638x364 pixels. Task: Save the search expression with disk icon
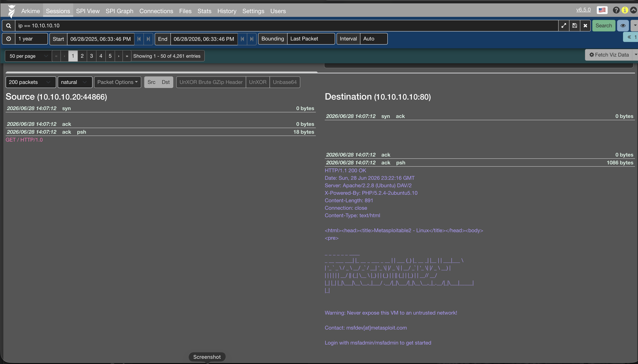coord(574,26)
